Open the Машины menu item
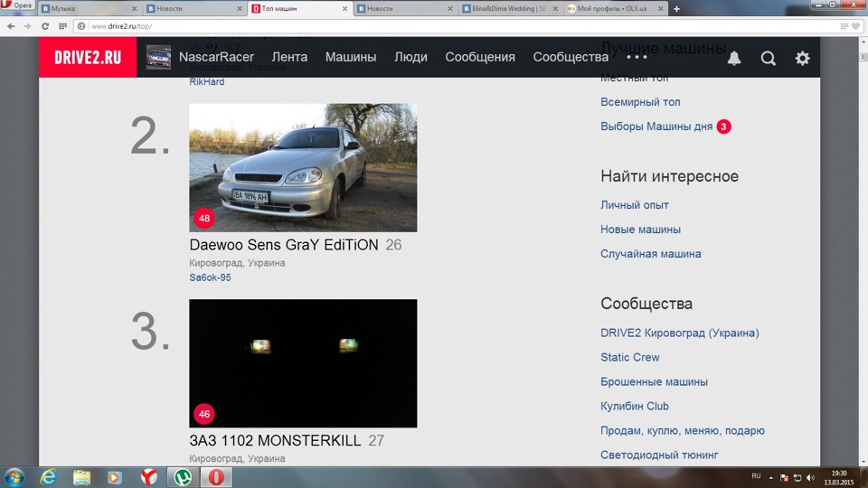This screenshot has width=868, height=488. pos(351,57)
